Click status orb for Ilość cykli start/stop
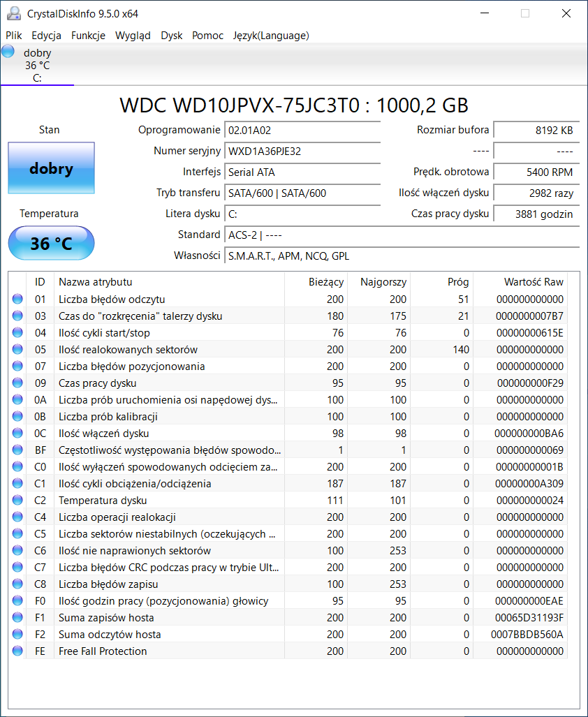The image size is (588, 717). coord(17,332)
